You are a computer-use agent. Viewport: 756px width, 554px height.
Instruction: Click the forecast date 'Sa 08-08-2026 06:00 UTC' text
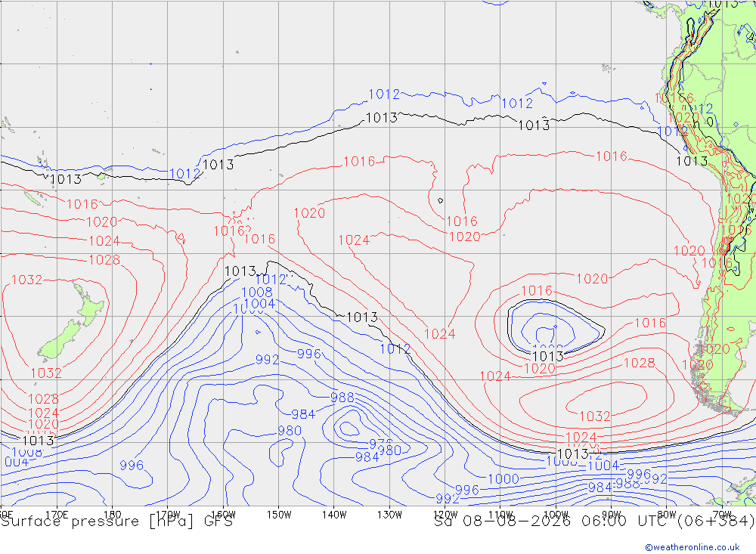553,522
